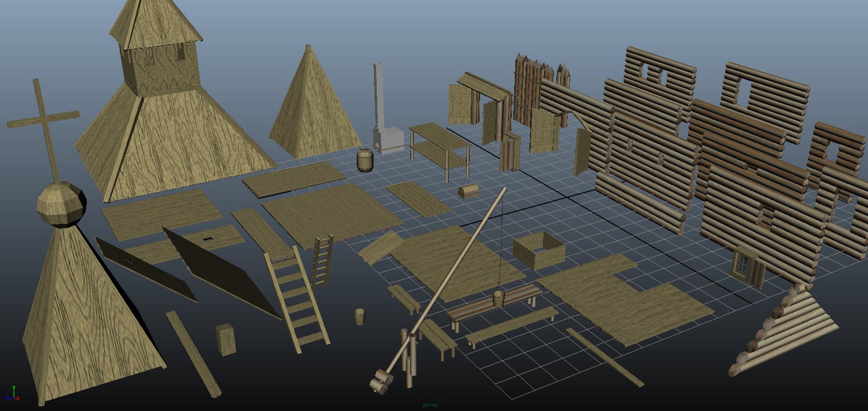Pick the square open well box frame

coord(539,250)
